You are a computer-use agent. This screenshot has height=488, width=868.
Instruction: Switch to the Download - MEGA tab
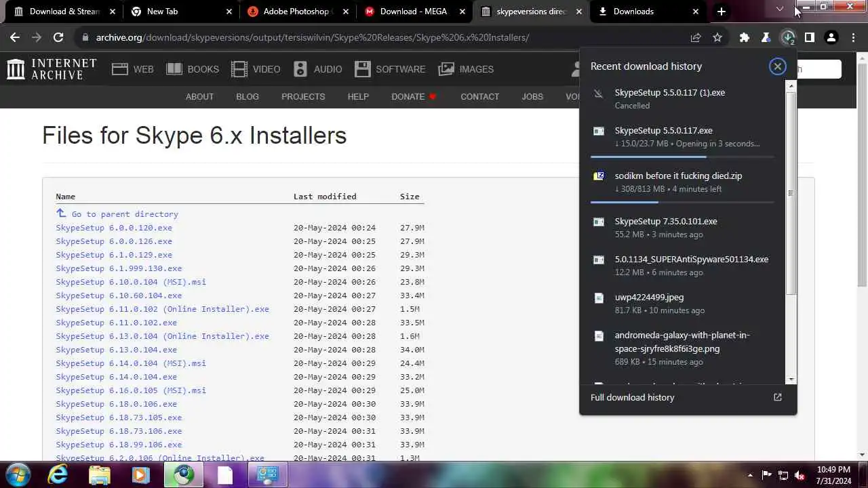click(414, 12)
